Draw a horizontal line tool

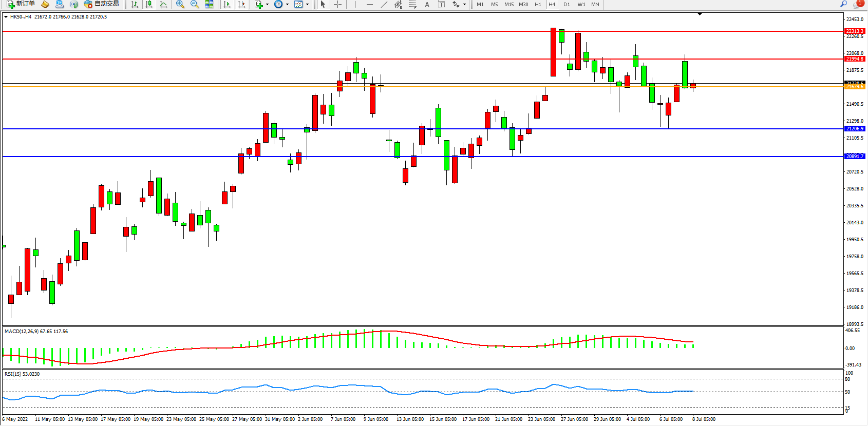point(369,4)
